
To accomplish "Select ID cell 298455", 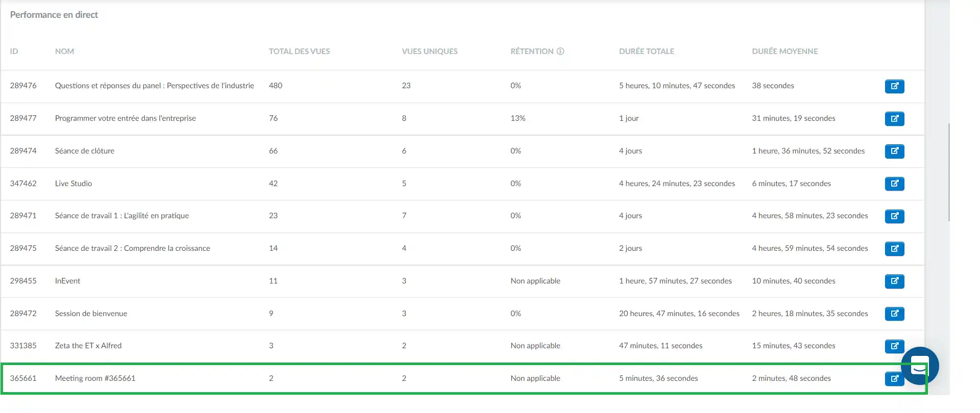I will pyautogui.click(x=23, y=281).
